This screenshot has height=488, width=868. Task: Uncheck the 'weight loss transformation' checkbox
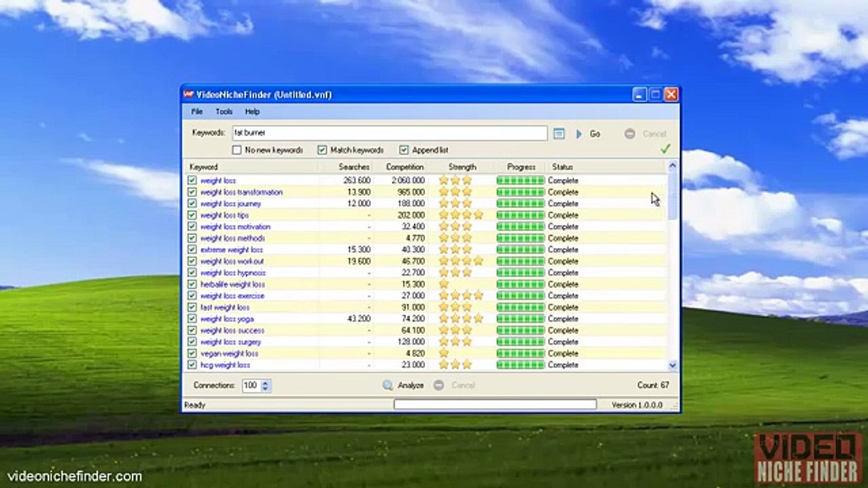pos(192,192)
